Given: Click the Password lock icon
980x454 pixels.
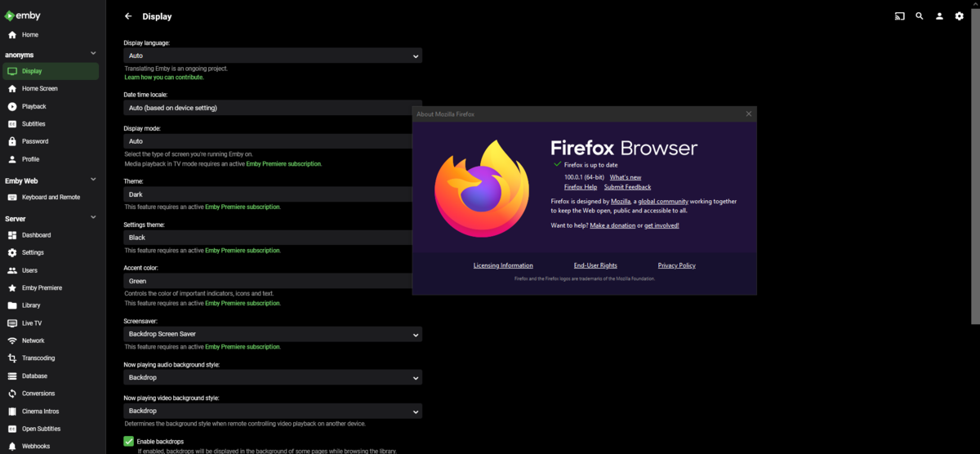Looking at the screenshot, I should 12,141.
